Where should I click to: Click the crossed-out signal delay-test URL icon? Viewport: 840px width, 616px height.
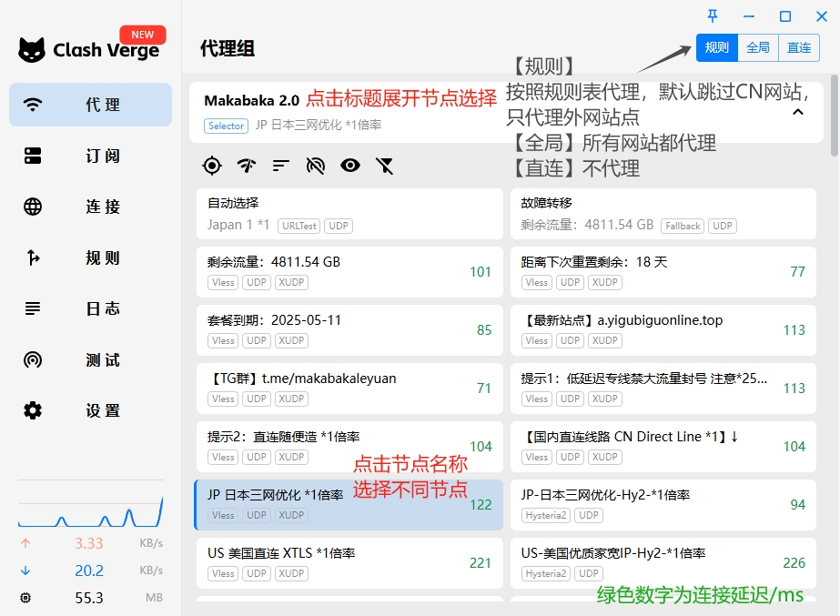click(316, 166)
